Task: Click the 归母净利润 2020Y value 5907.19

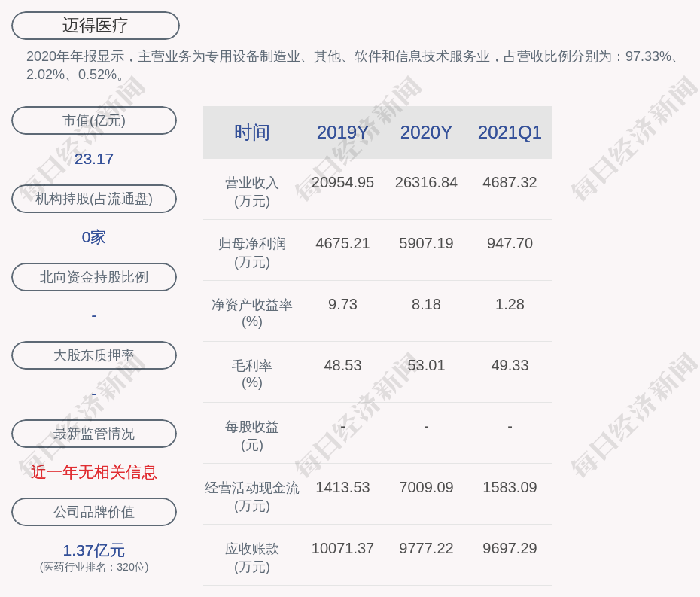Action: coord(426,244)
